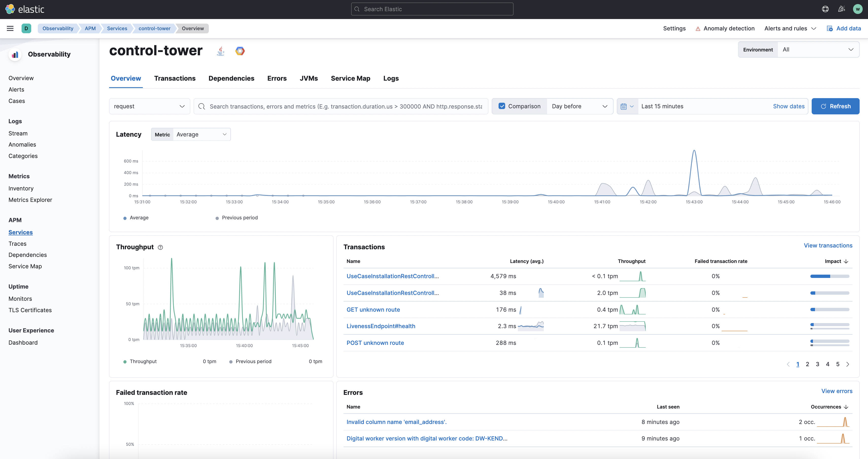The height and width of the screenshot is (459, 868).
Task: Open Dashboard under User Experience
Action: click(x=23, y=343)
